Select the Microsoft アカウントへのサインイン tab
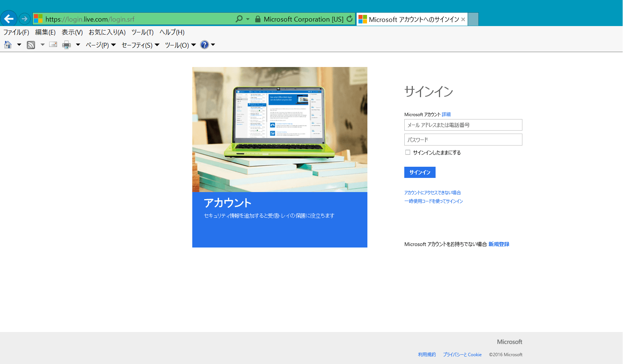This screenshot has width=623, height=364. point(412,19)
